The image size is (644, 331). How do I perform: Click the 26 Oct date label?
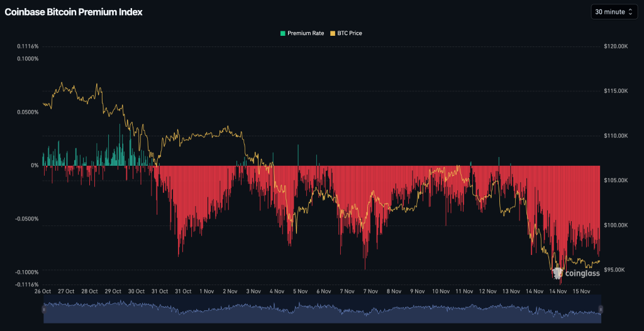pyautogui.click(x=43, y=291)
